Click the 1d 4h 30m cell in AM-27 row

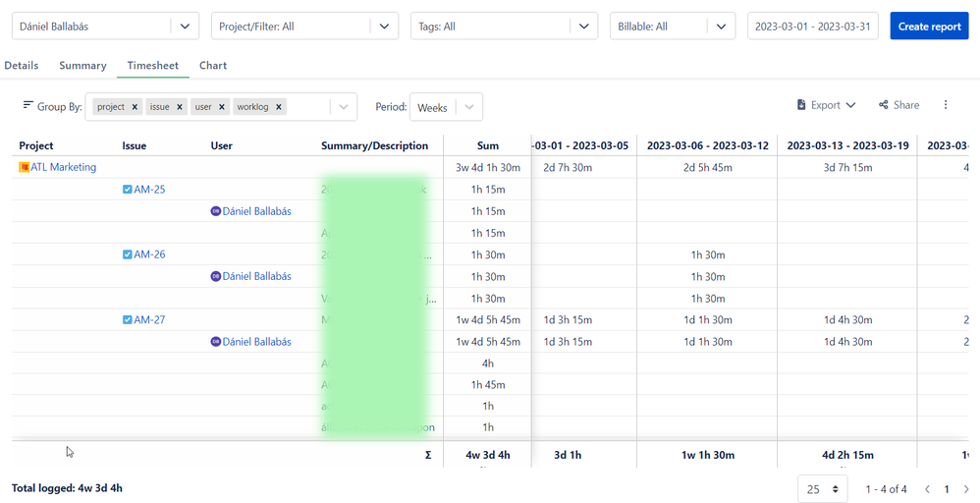(x=846, y=319)
